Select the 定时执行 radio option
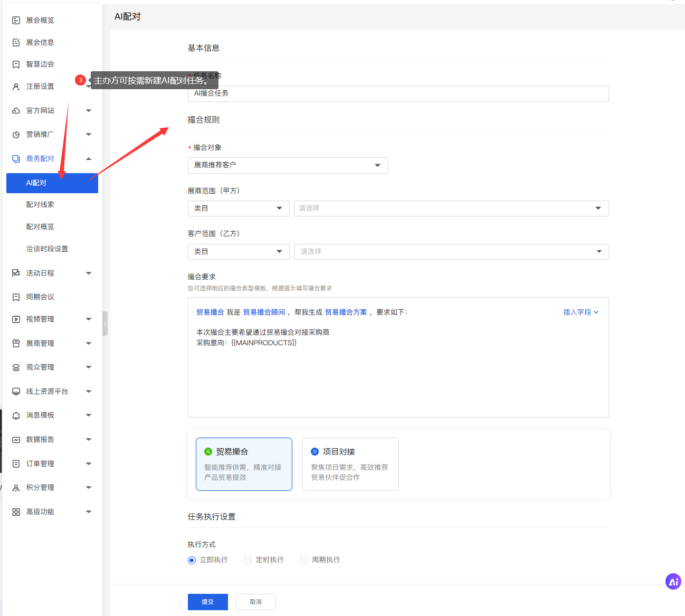This screenshot has height=616, width=685. pyautogui.click(x=248, y=560)
